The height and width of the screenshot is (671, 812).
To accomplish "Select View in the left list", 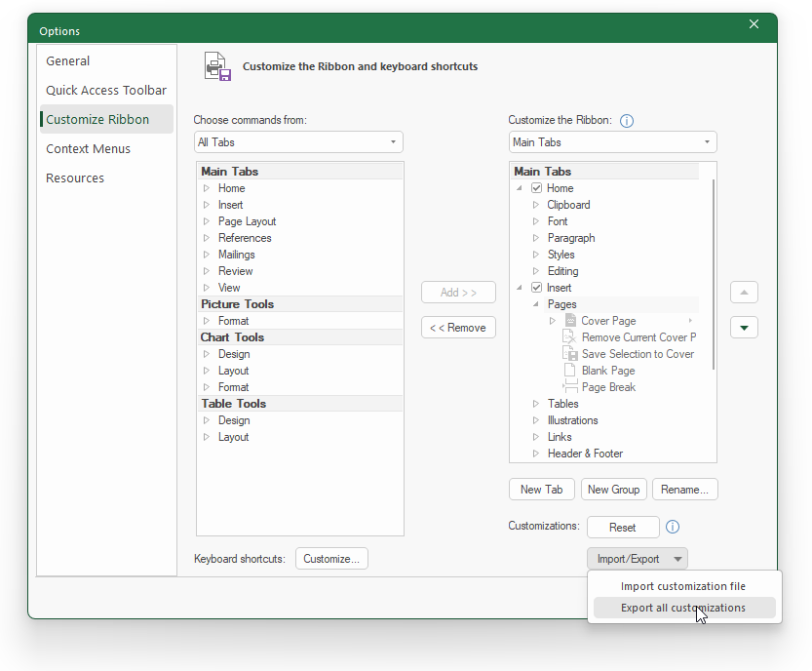I will click(229, 288).
